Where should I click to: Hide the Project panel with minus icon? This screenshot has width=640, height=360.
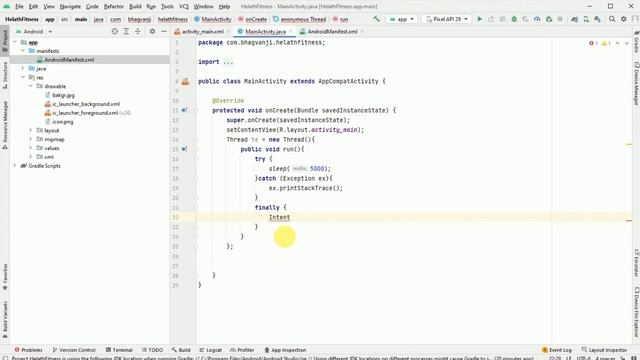[164, 31]
